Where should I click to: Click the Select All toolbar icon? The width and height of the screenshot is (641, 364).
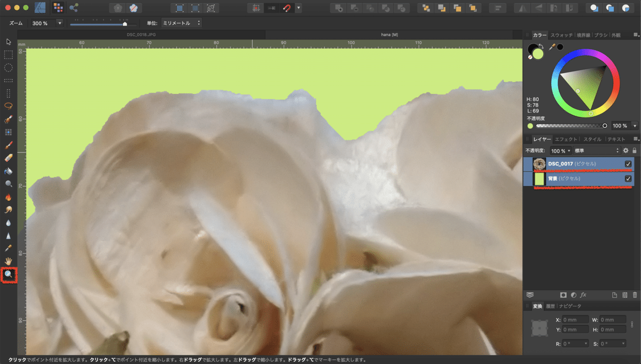pyautogui.click(x=180, y=8)
